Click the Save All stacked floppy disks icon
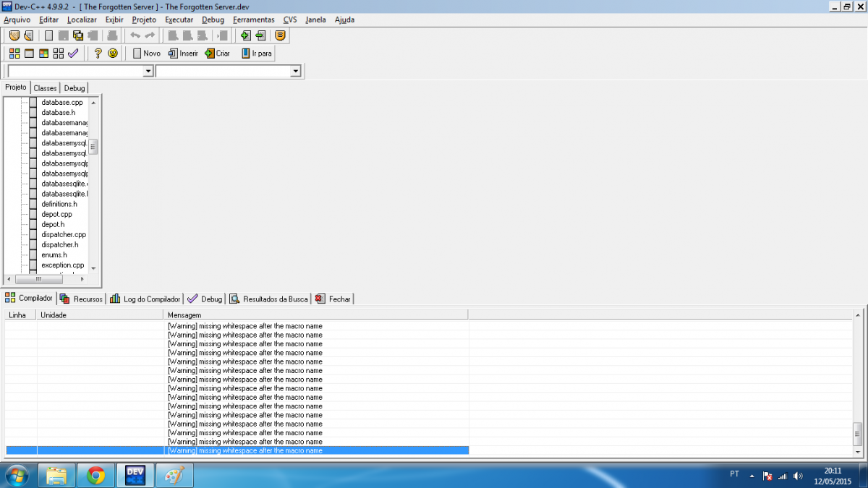The height and width of the screenshot is (488, 868). (x=78, y=35)
